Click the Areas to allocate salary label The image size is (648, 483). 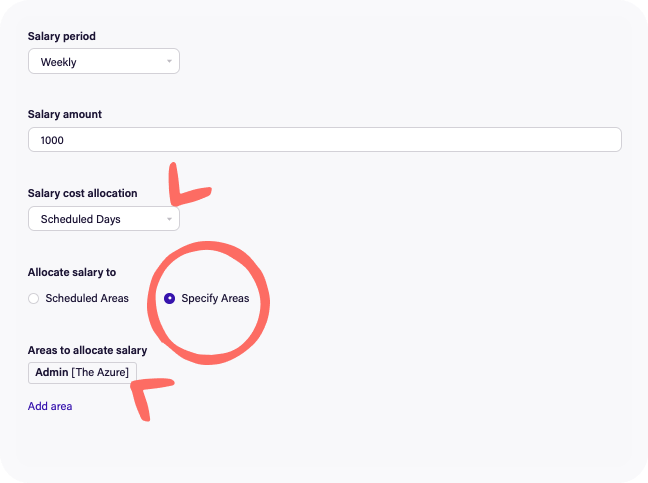point(87,350)
